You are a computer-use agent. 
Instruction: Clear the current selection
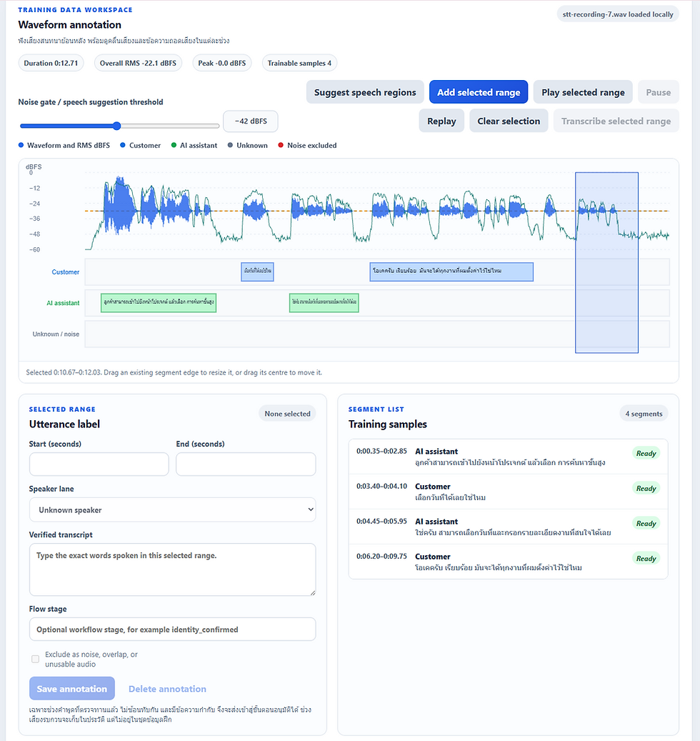click(x=509, y=121)
